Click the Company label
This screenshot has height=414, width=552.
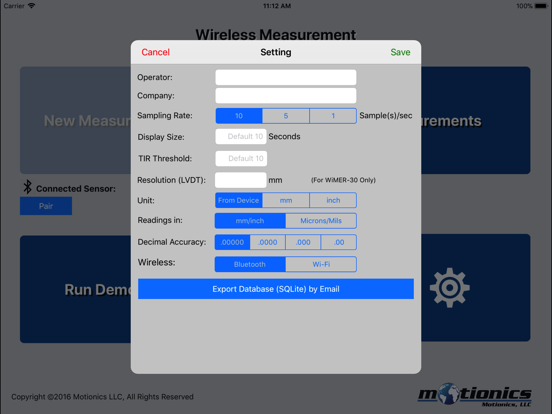pos(156,95)
